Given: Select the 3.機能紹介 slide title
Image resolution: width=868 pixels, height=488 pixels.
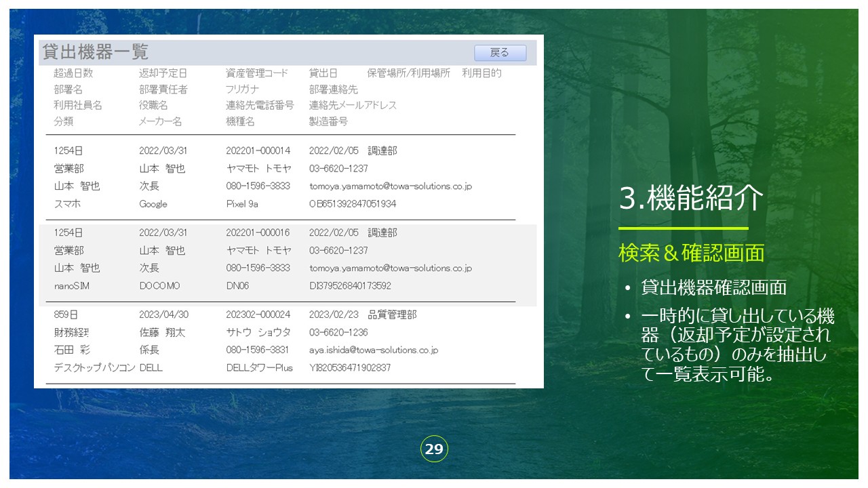Looking at the screenshot, I should [x=691, y=199].
